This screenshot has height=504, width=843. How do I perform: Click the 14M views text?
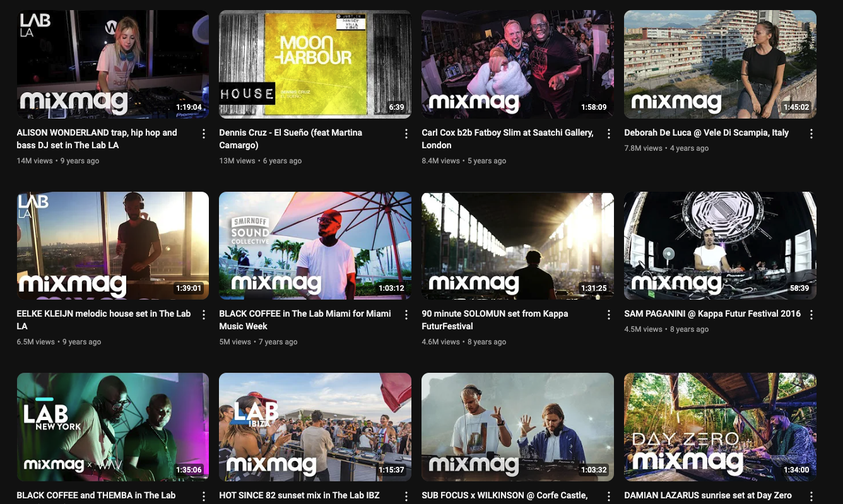click(35, 161)
